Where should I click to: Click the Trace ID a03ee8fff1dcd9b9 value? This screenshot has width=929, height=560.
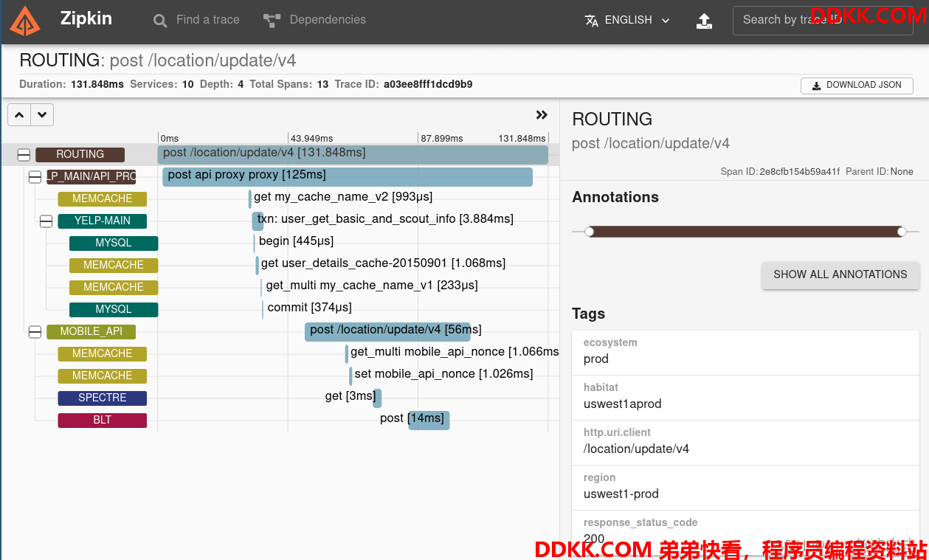[428, 85]
